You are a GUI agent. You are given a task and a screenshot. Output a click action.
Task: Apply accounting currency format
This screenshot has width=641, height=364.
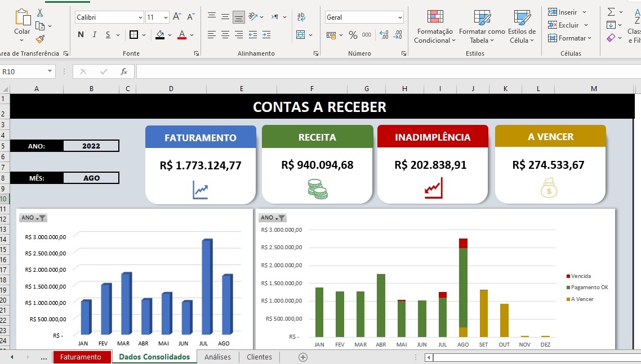point(331,35)
